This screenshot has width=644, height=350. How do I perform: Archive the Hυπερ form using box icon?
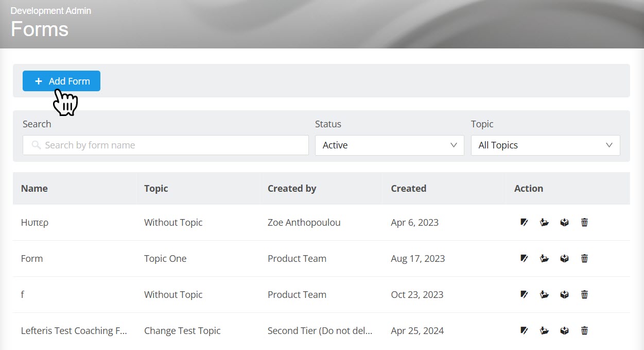564,223
